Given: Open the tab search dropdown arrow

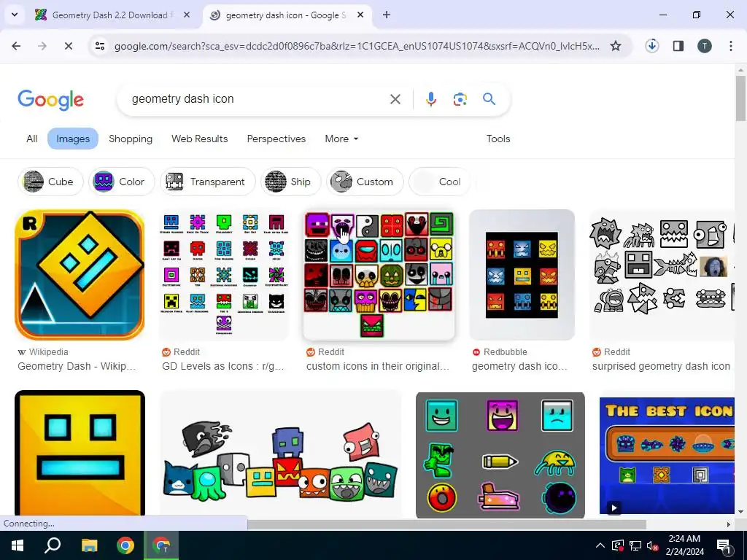Looking at the screenshot, I should pos(15,15).
